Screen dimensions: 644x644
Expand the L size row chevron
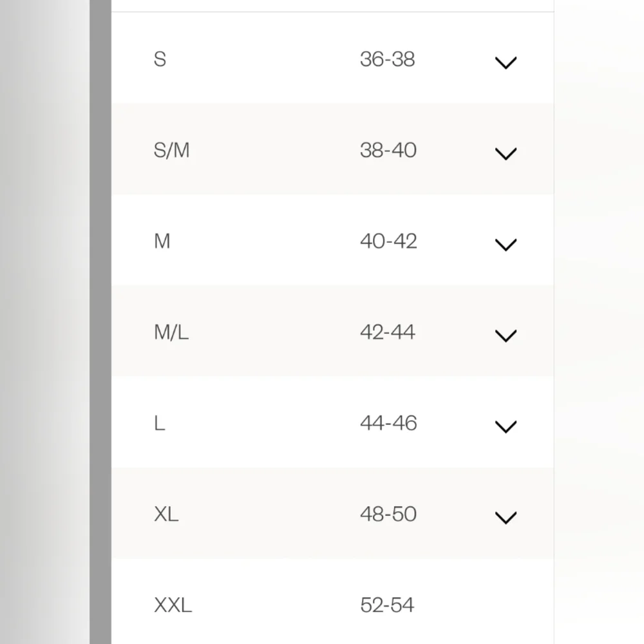point(506,427)
